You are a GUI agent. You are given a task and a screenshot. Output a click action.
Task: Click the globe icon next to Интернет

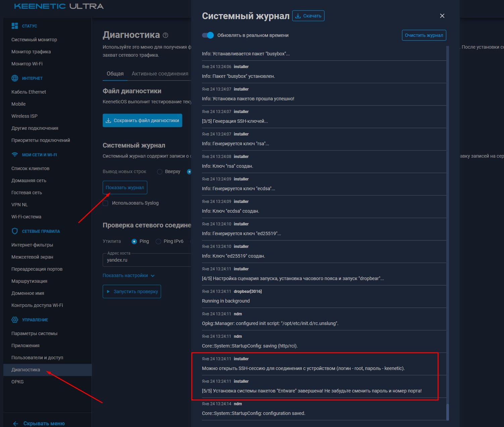point(15,78)
